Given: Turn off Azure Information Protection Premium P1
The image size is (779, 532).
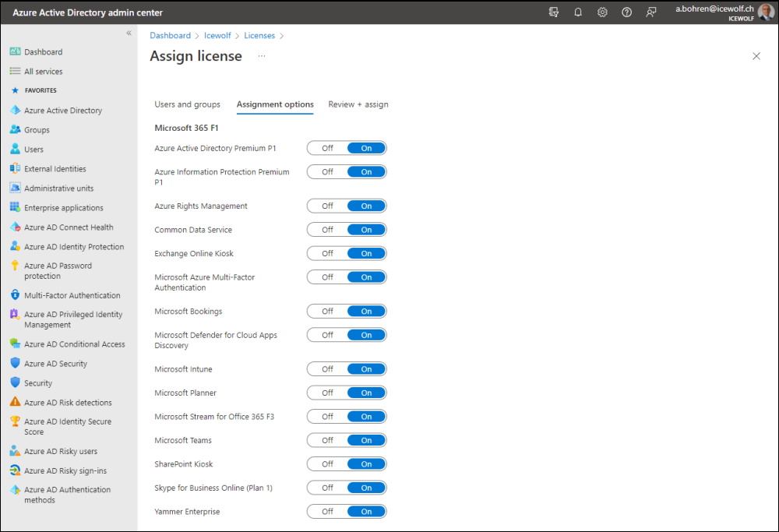Looking at the screenshot, I should click(x=327, y=172).
